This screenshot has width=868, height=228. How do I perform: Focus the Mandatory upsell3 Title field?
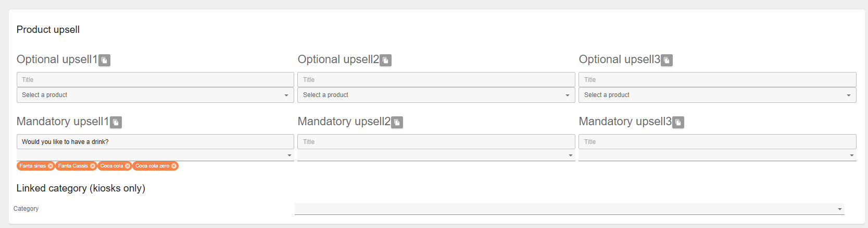pyautogui.click(x=718, y=142)
